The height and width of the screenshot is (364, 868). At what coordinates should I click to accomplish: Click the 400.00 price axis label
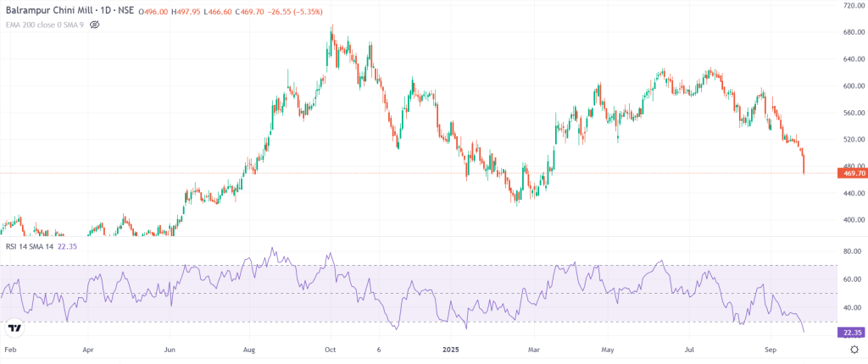[x=853, y=220]
